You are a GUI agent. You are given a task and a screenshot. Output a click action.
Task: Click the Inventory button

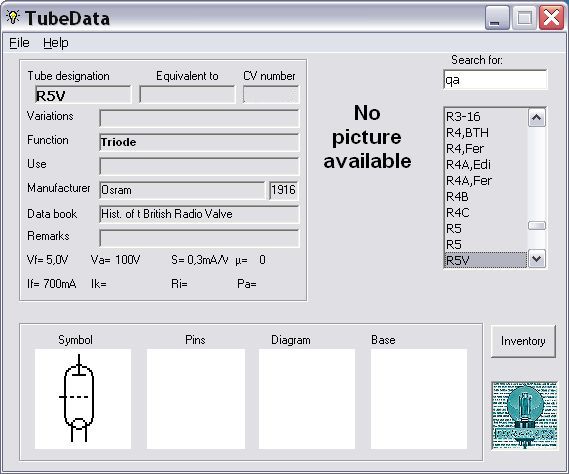[x=523, y=341]
